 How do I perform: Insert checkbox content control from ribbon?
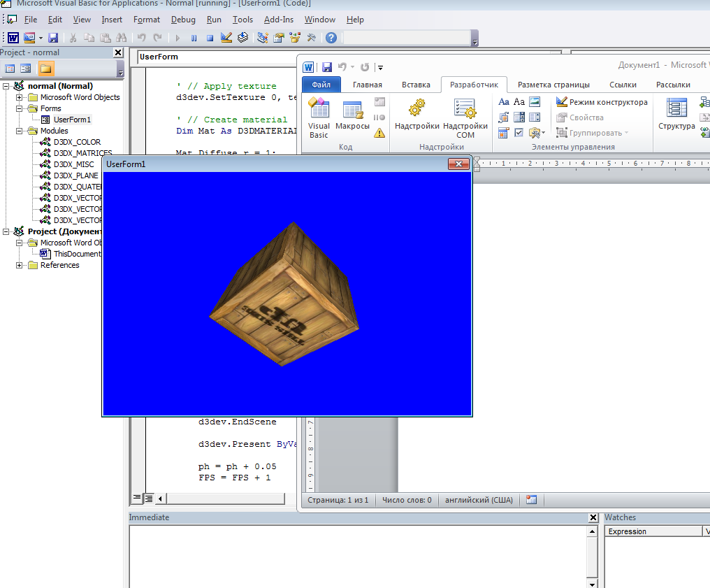pyautogui.click(x=519, y=133)
